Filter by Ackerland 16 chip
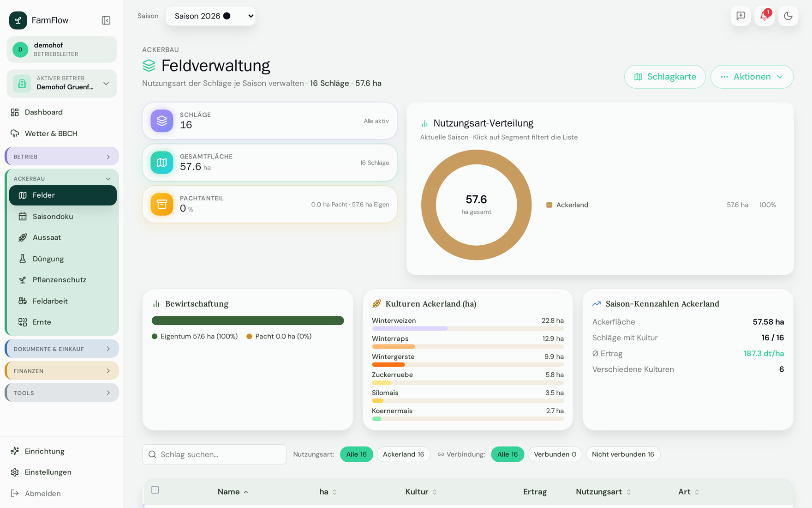 (x=403, y=454)
